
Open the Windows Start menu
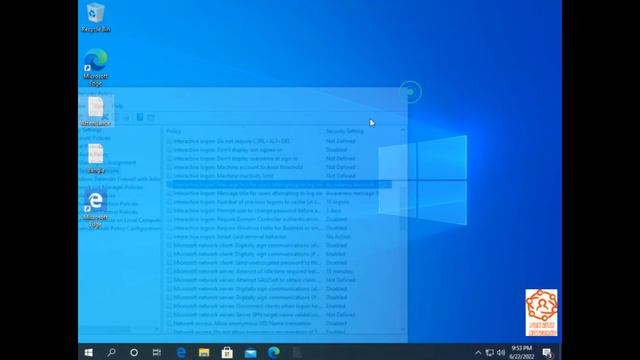pos(89,352)
